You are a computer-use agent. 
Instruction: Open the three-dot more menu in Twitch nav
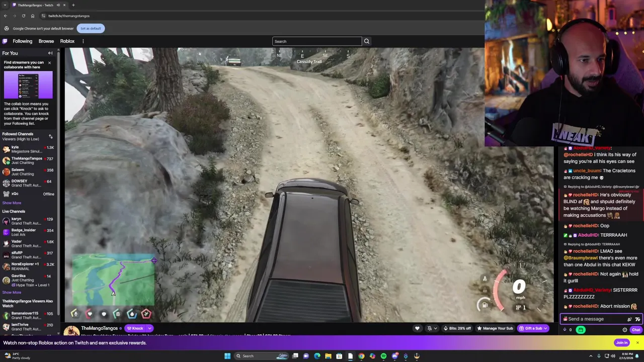[83, 41]
